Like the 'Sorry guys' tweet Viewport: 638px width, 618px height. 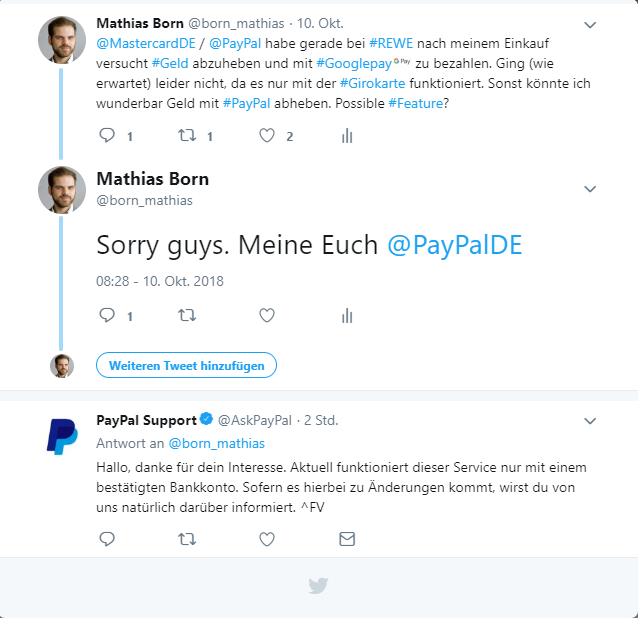267,315
